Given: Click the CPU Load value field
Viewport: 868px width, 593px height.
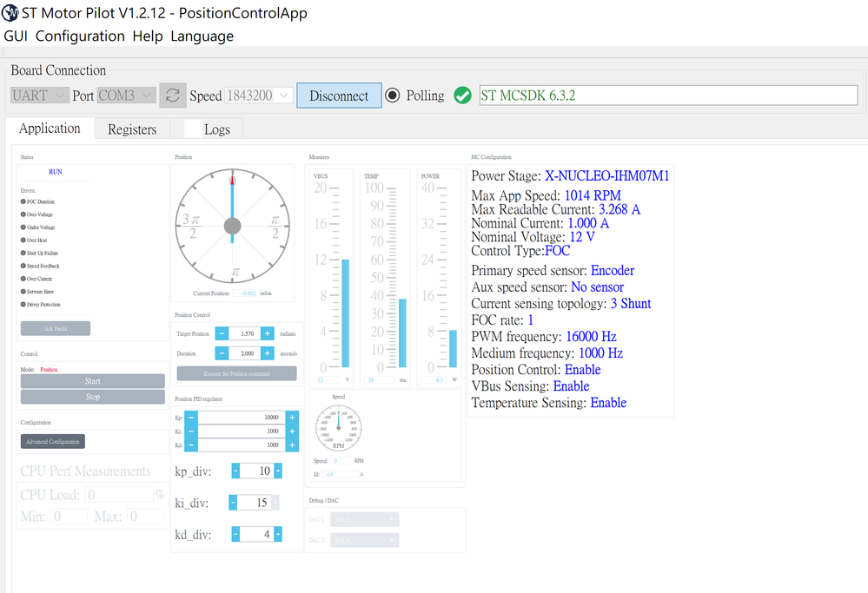Looking at the screenshot, I should coord(120,495).
